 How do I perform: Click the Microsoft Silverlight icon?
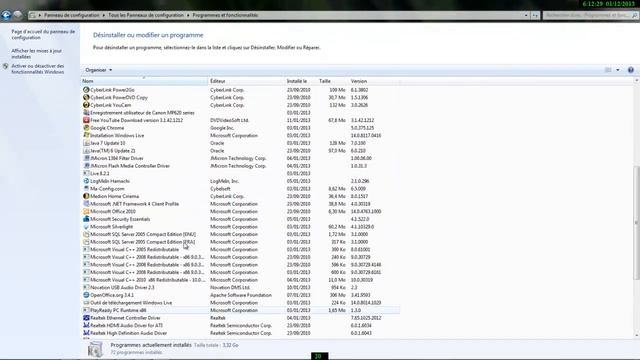click(86, 227)
